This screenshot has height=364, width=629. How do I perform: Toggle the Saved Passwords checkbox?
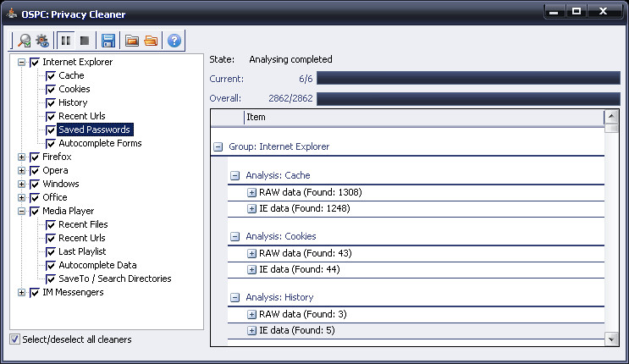(x=51, y=130)
